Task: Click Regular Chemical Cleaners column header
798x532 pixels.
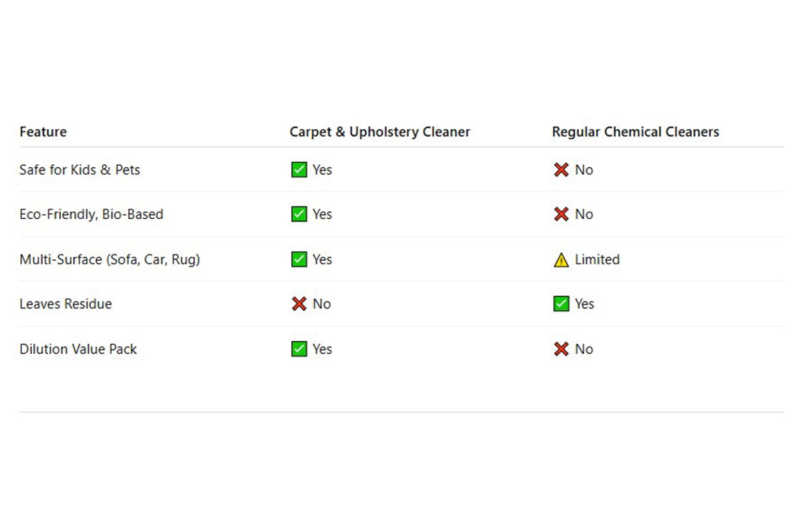Action: click(x=635, y=132)
